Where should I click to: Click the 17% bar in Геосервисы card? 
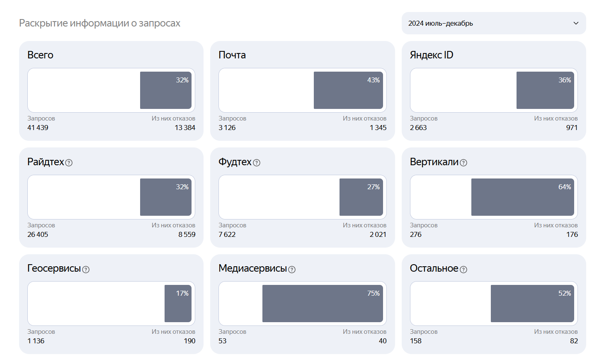click(178, 304)
